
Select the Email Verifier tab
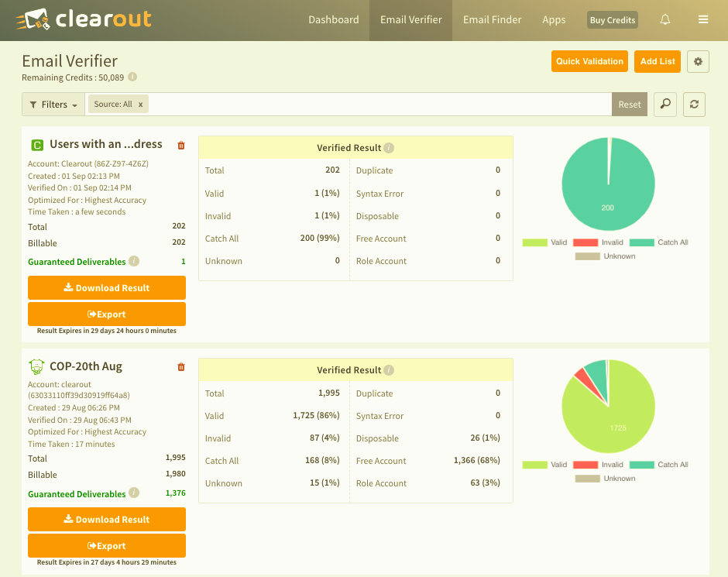click(x=411, y=20)
